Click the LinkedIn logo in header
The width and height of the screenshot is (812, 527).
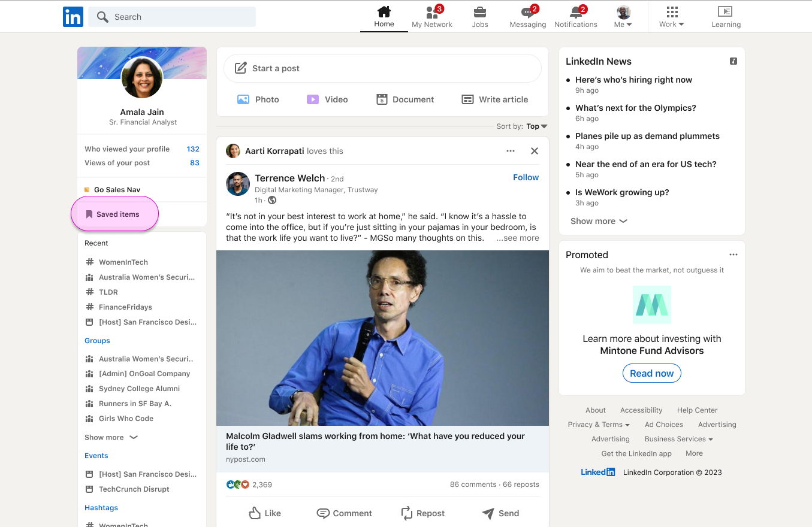[x=73, y=17]
